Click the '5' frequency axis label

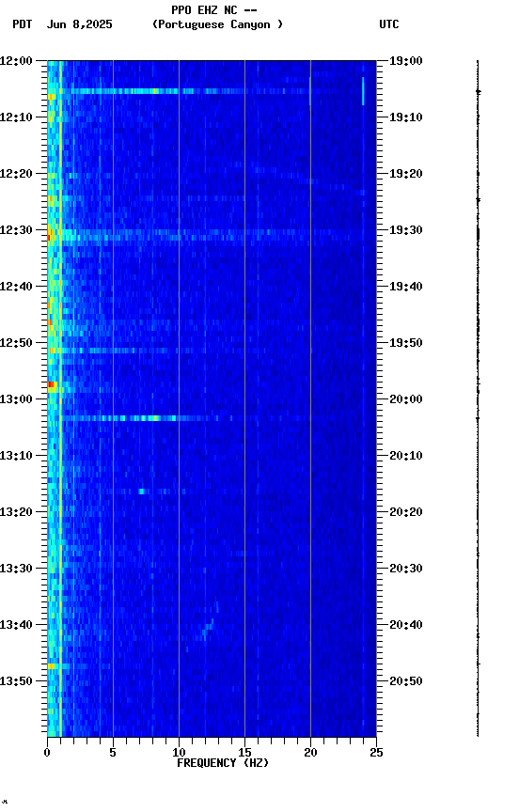(x=113, y=753)
